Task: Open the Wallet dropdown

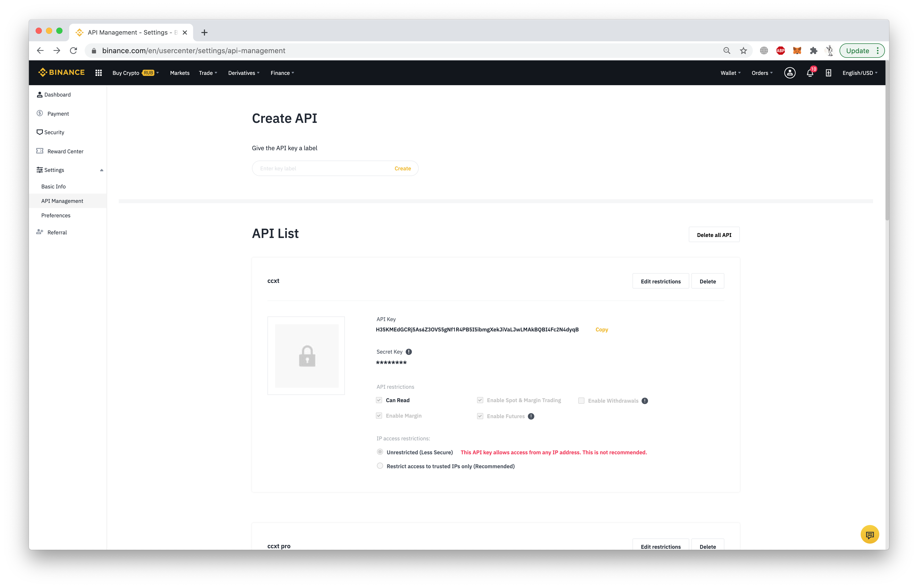Action: [x=731, y=73]
